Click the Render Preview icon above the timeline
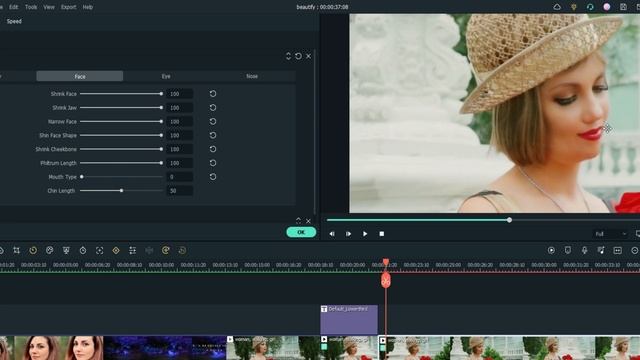This screenshot has width=640, height=360. (x=551, y=250)
